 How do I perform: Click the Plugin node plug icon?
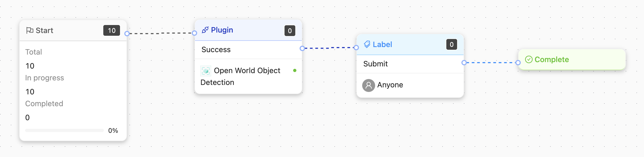pos(205,30)
